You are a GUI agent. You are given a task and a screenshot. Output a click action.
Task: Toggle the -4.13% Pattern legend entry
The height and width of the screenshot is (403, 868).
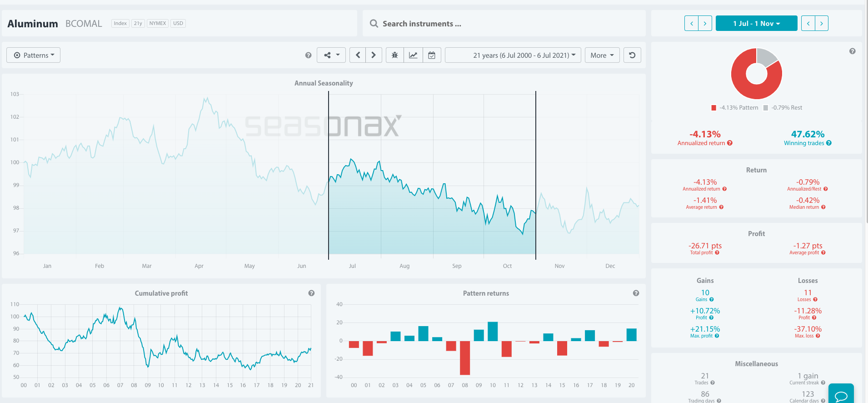pyautogui.click(x=735, y=108)
